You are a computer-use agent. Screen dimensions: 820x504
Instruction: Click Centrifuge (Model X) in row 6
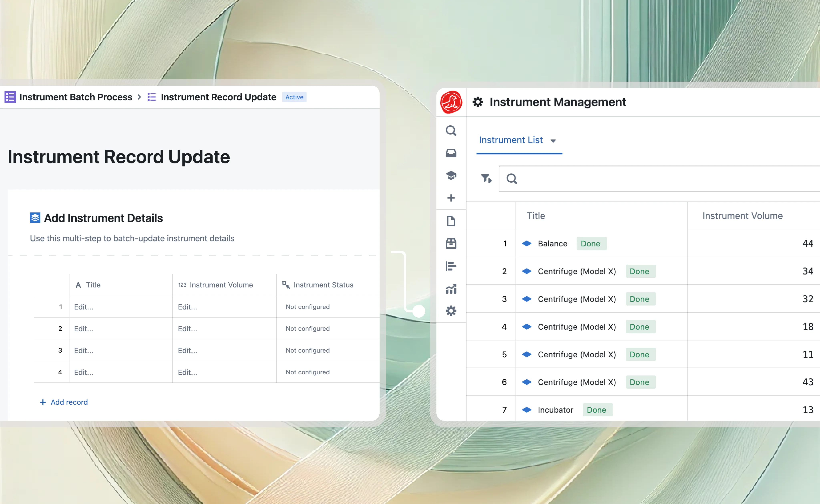point(577,382)
